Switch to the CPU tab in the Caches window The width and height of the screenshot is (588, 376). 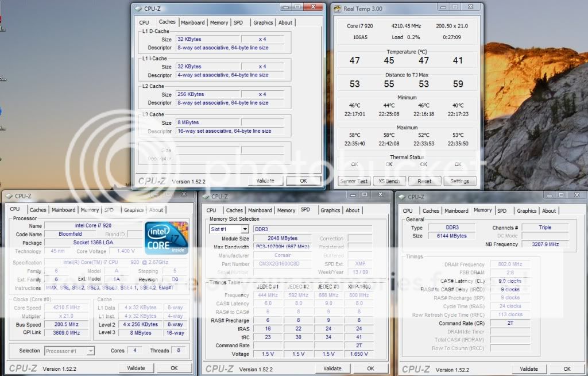click(144, 22)
